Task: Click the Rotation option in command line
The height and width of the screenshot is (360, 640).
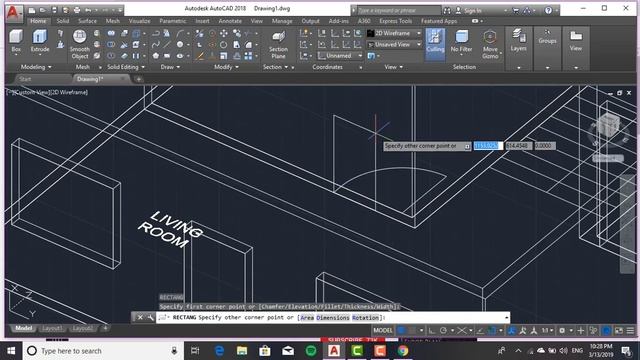Action: tap(365, 318)
